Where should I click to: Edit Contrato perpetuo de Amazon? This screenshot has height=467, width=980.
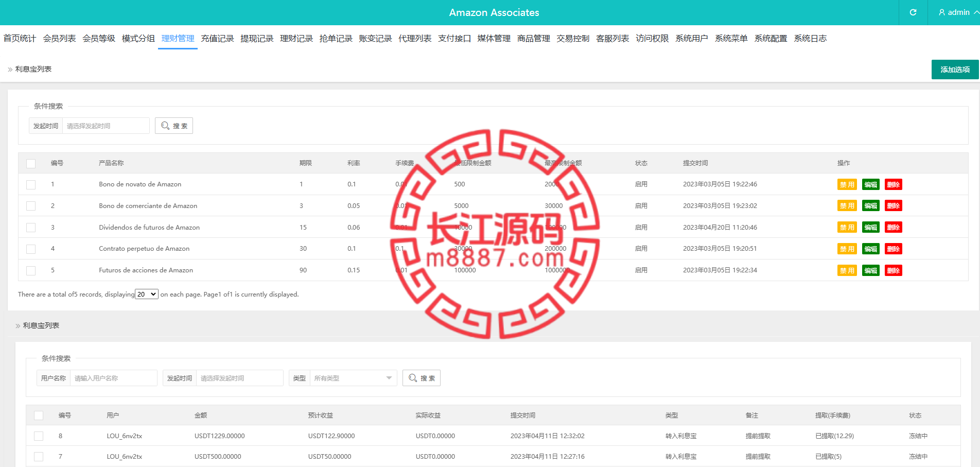(x=871, y=249)
